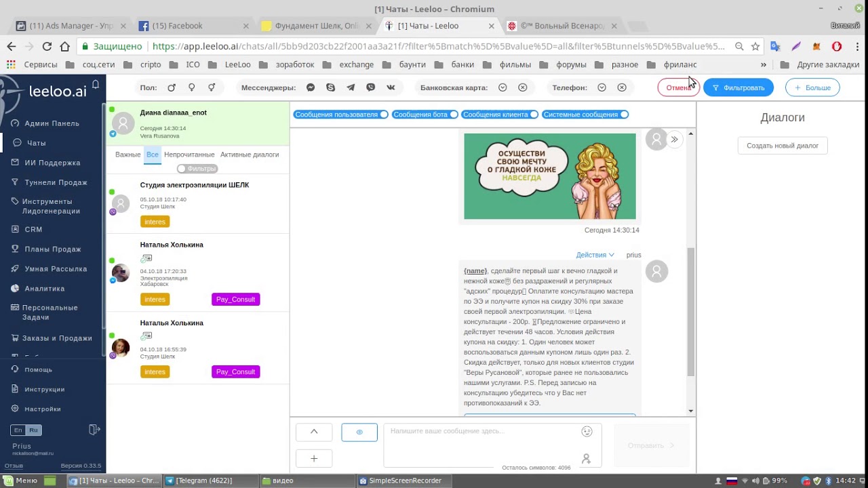Select bank card present check icon
This screenshot has height=488, width=868.
click(502, 87)
